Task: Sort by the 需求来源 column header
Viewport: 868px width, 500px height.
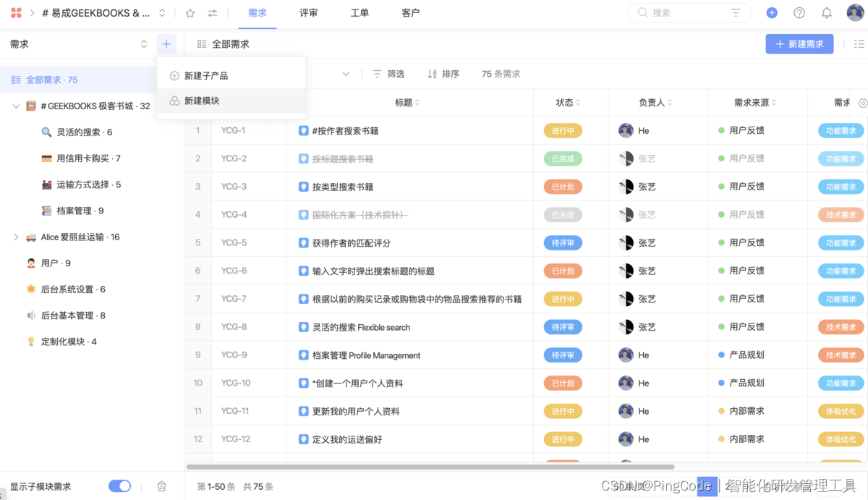Action: click(756, 103)
